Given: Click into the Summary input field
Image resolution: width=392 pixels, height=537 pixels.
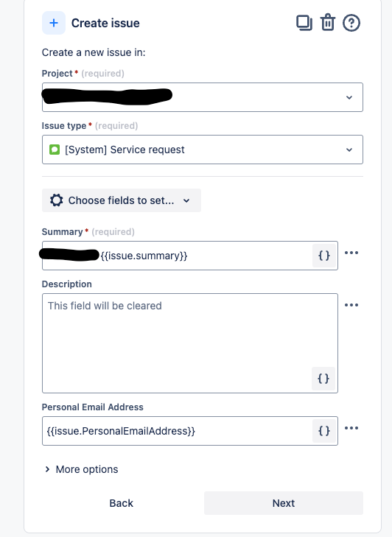Looking at the screenshot, I should point(177,256).
